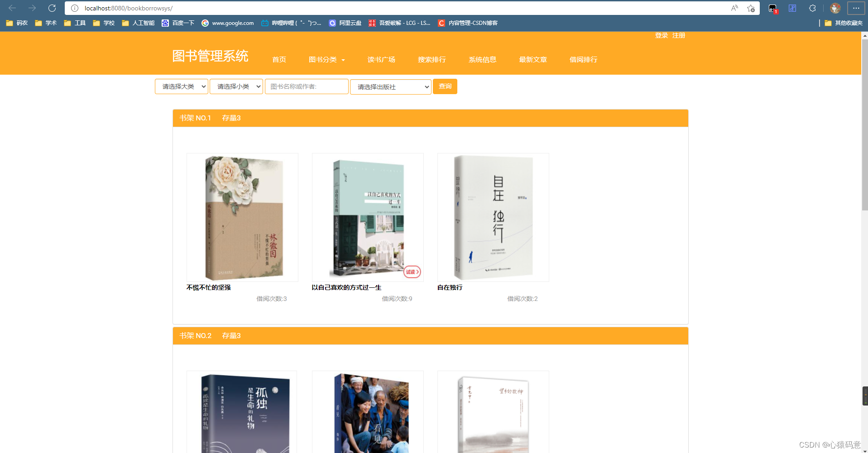Click the 注册 link
This screenshot has height=453, width=868.
coord(679,35)
